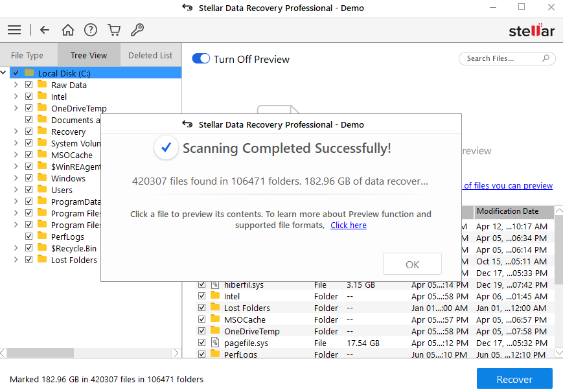Click the Modification Date column header
This screenshot has height=392, width=563.
[514, 211]
